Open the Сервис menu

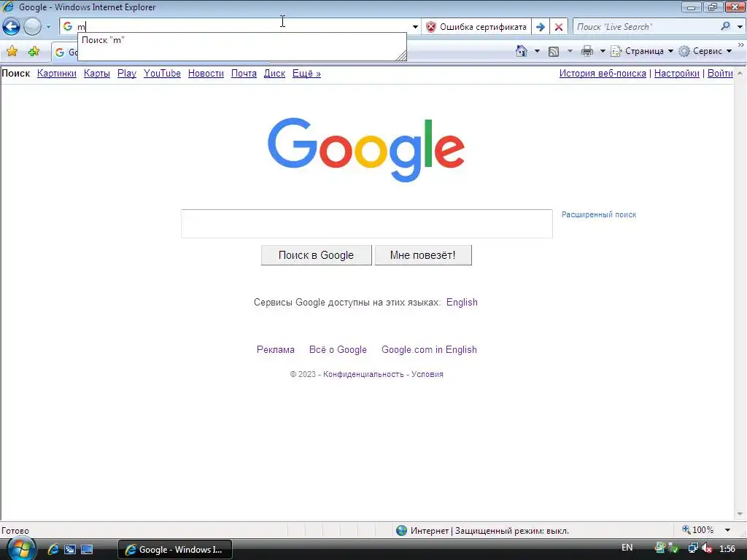705,51
